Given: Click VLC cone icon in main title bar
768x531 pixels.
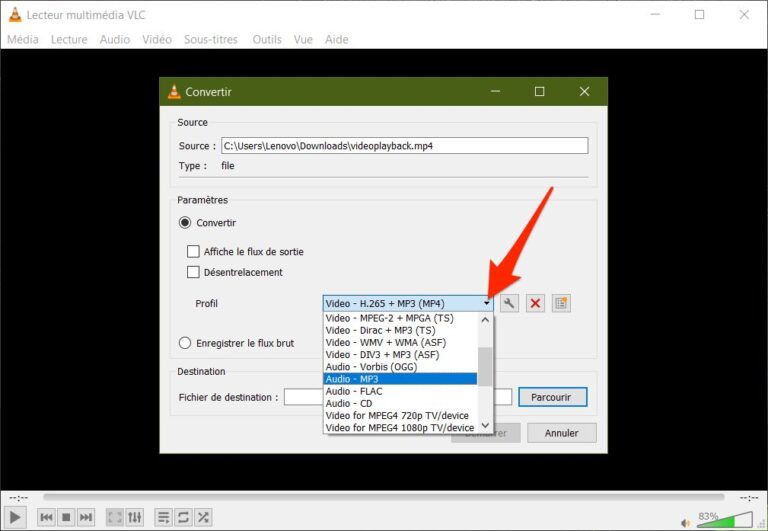Looking at the screenshot, I should click(15, 15).
